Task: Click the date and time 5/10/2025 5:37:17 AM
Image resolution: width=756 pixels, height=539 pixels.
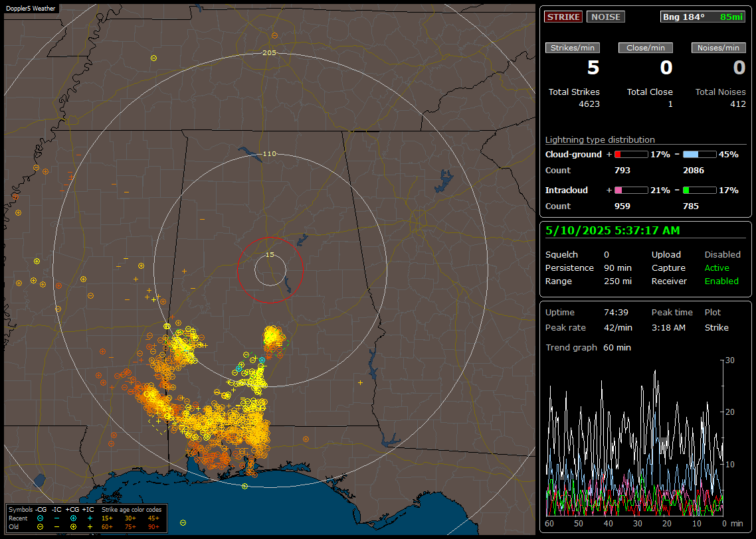Action: [613, 231]
